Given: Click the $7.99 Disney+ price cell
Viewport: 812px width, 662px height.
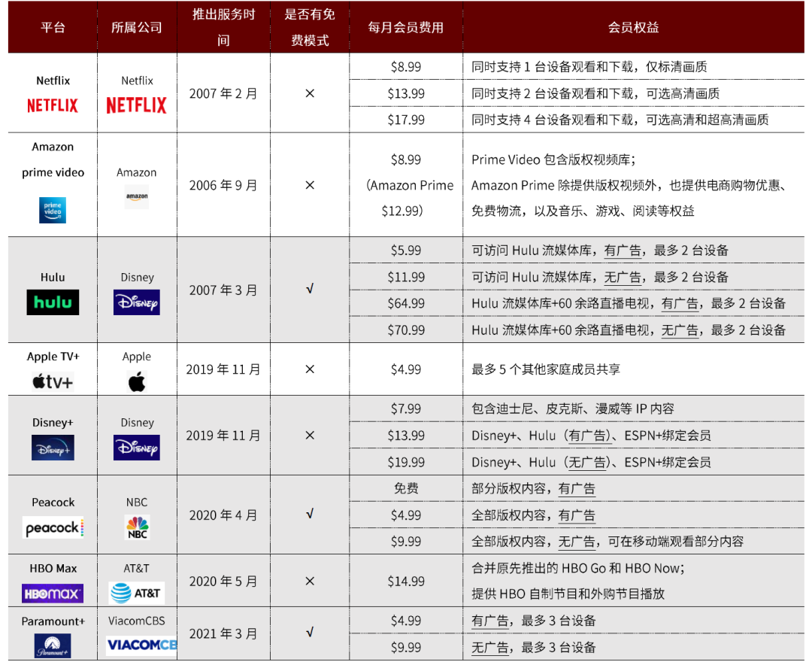Looking at the screenshot, I should point(406,409).
